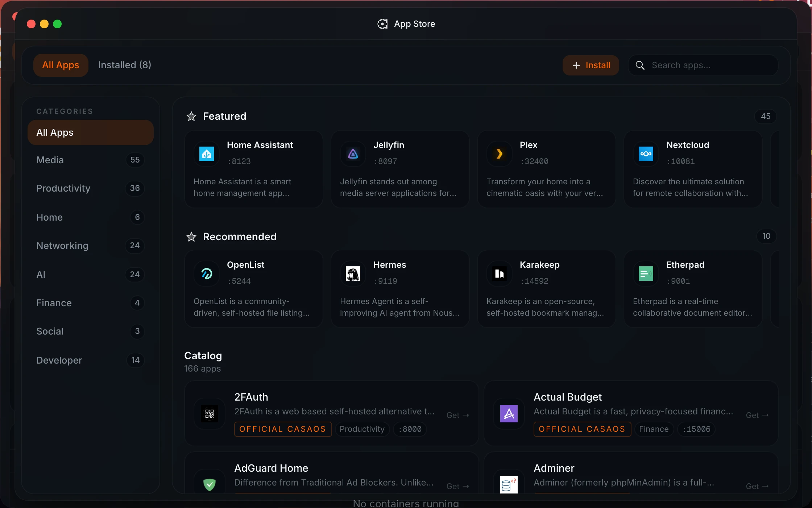Select the Media category
812x508 pixels.
(91, 160)
